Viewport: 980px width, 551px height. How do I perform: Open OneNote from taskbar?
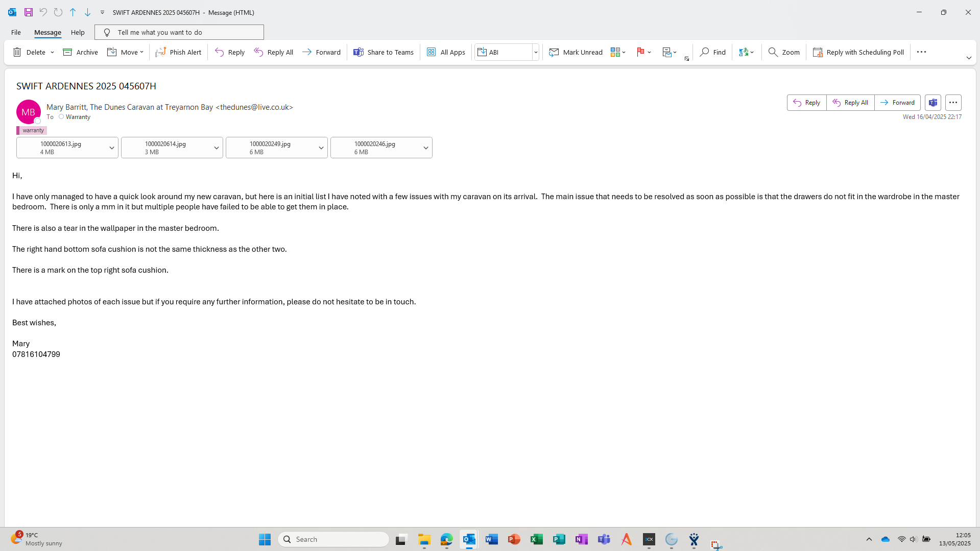(x=581, y=539)
